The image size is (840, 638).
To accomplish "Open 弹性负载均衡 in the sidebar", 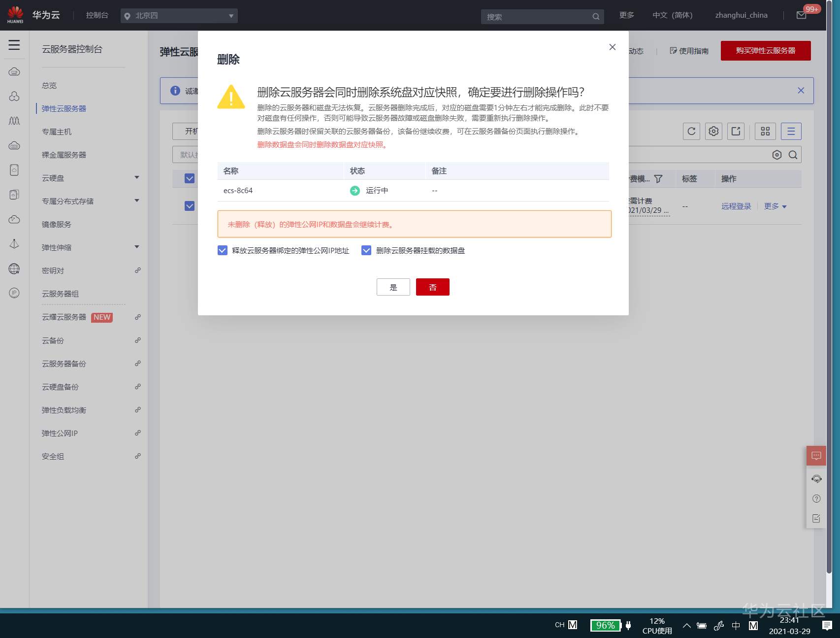I will (64, 410).
